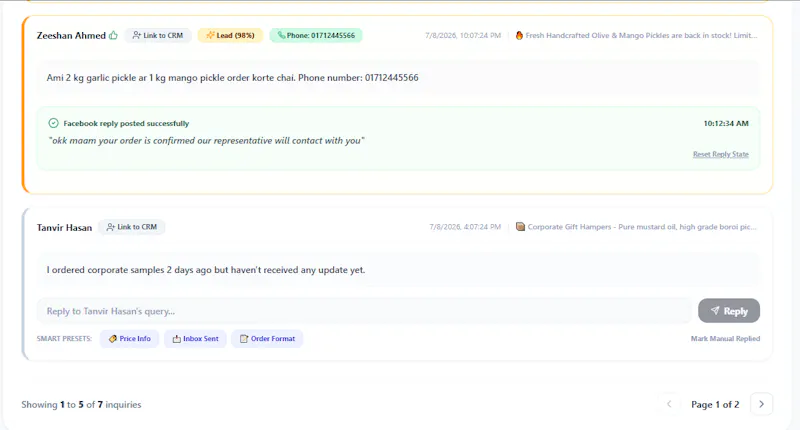Select Zeeshan Ahmed's comment text about pickle order
This screenshot has width=800, height=430.
point(232,78)
